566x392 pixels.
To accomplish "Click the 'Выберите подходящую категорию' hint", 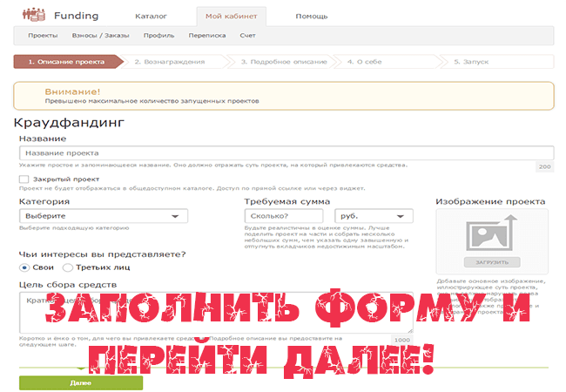I will 74,228.
